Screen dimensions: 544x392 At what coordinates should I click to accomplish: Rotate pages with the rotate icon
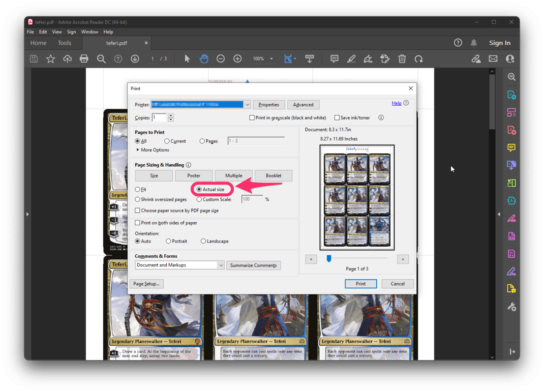point(419,59)
